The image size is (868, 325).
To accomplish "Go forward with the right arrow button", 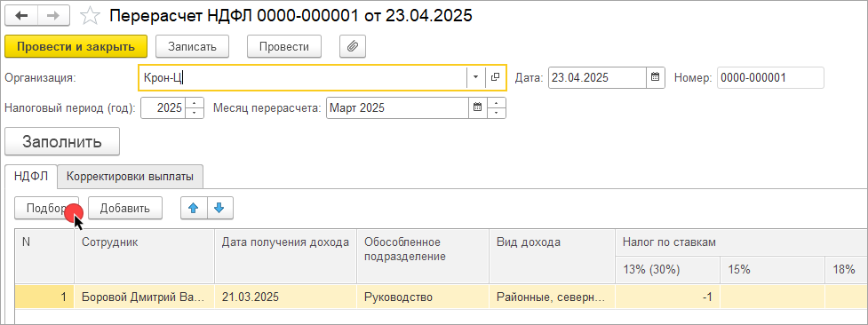I will coord(53,15).
